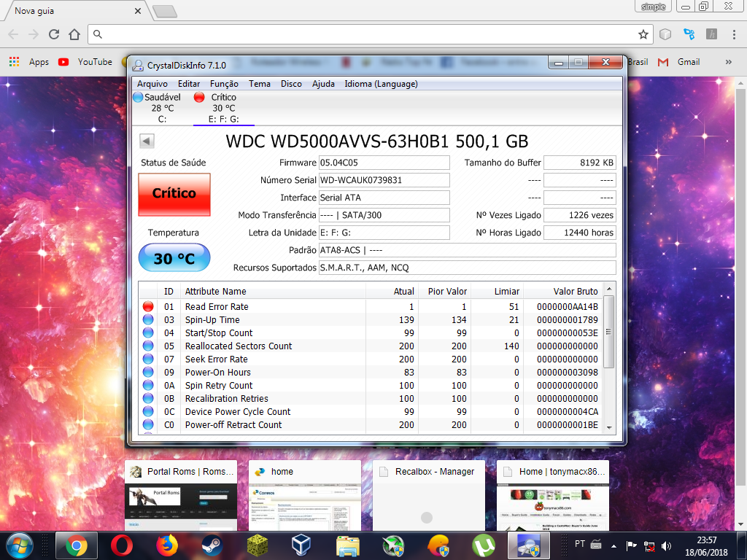
Task: Click the status icon for Reallocated Sectors Count
Action: [x=148, y=346]
